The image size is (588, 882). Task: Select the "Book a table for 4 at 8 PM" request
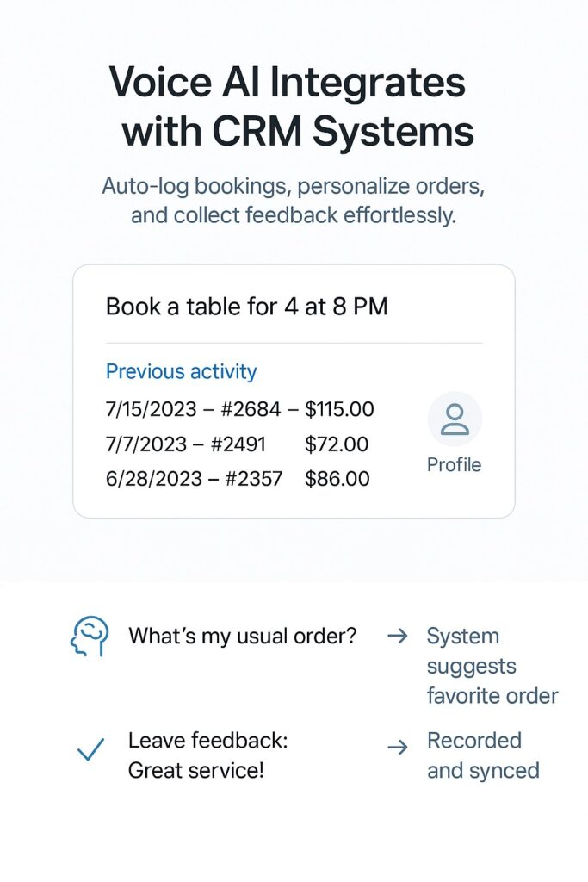246,307
